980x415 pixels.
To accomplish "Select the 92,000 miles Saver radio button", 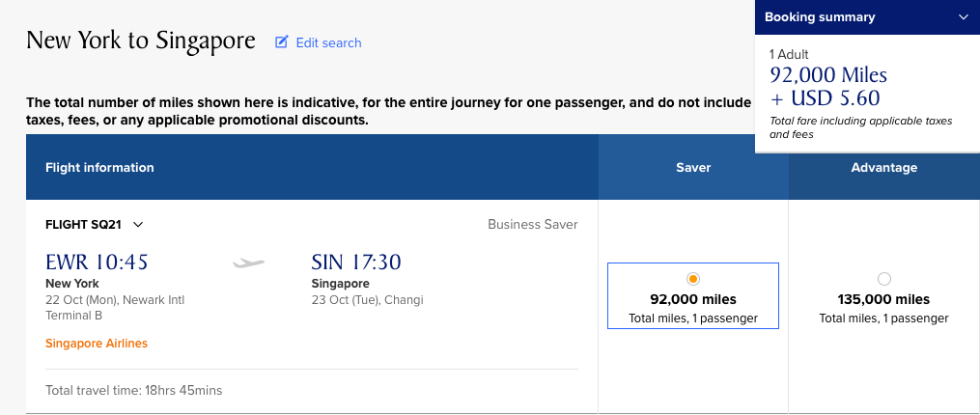I will pos(692,278).
